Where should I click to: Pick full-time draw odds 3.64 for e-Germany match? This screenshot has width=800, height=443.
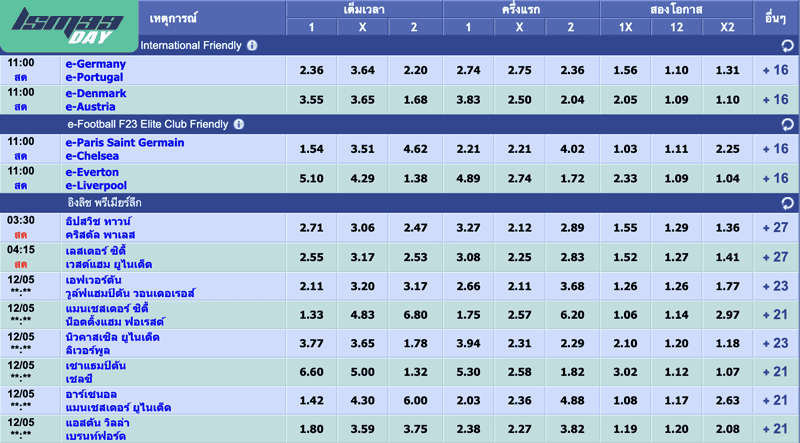[x=364, y=71]
